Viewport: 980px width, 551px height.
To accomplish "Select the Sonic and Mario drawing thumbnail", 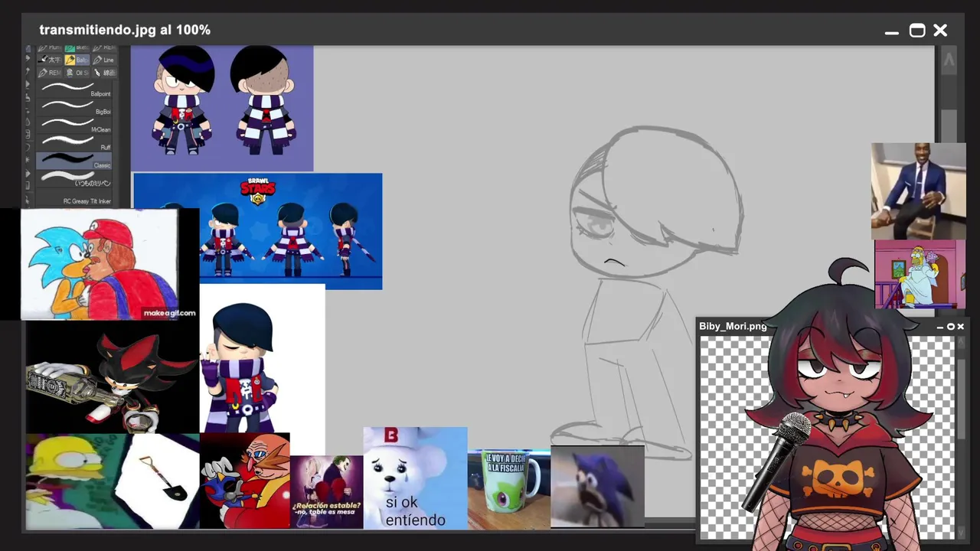I will [100, 264].
